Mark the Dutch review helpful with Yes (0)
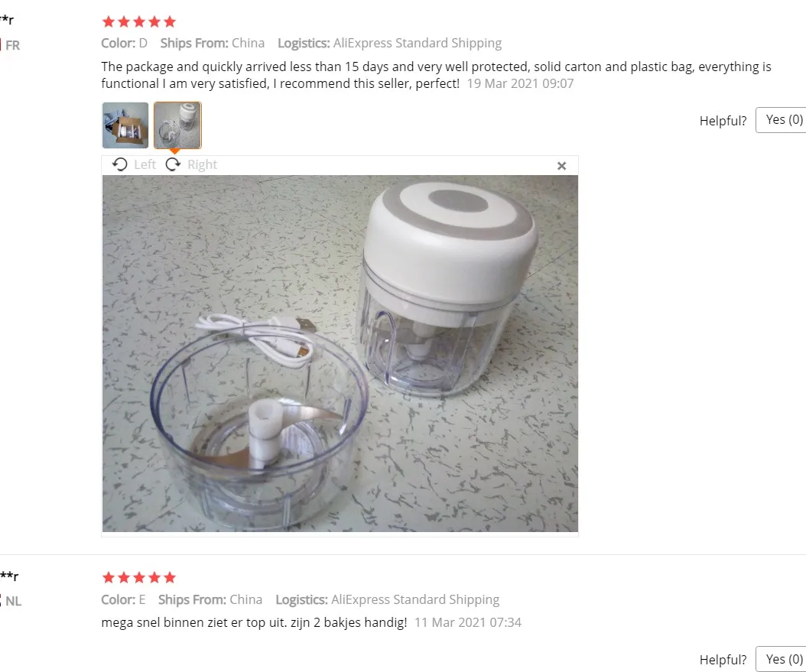Screen dimensions: 806x672 tap(782, 659)
